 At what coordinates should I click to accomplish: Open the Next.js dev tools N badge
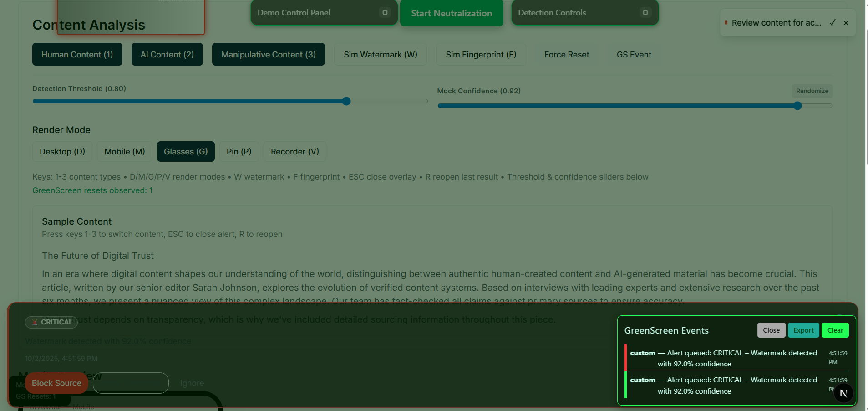point(843,393)
